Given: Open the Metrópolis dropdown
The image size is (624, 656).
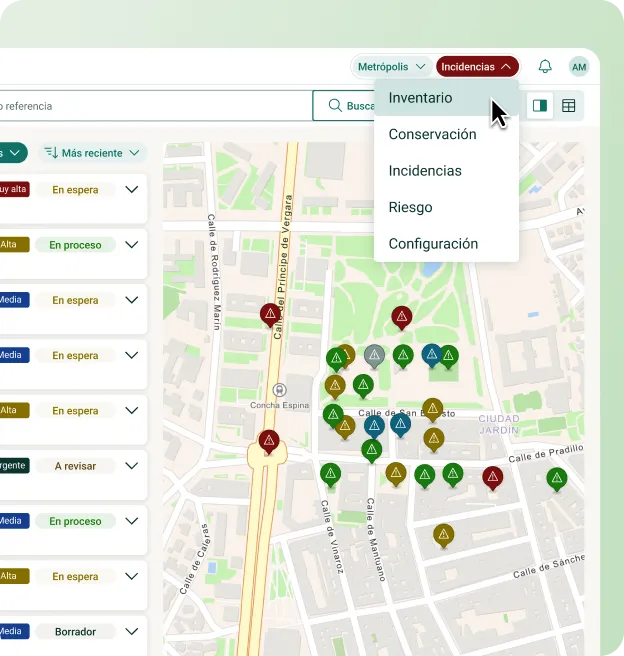Looking at the screenshot, I should (x=391, y=67).
